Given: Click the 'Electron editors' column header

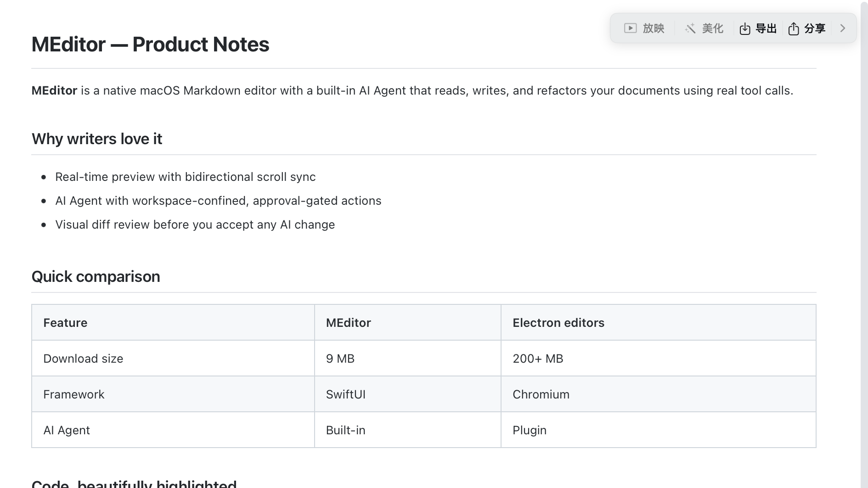Looking at the screenshot, I should 659,323.
